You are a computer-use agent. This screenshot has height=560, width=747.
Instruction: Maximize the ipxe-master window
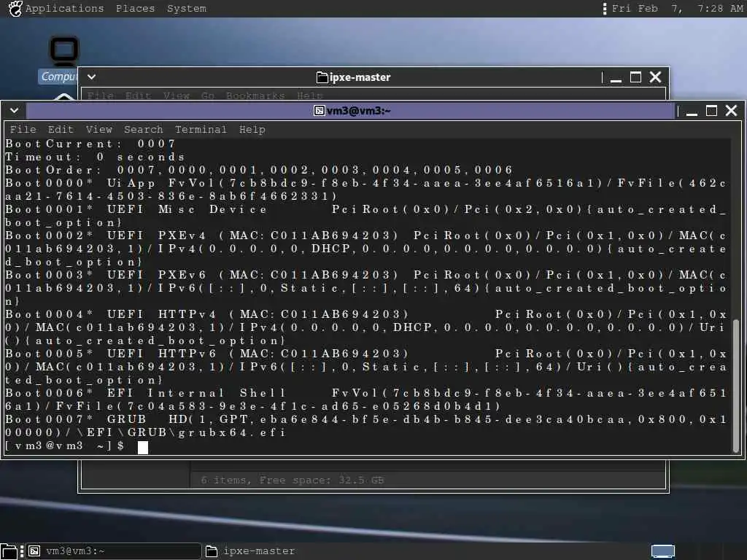click(x=635, y=77)
